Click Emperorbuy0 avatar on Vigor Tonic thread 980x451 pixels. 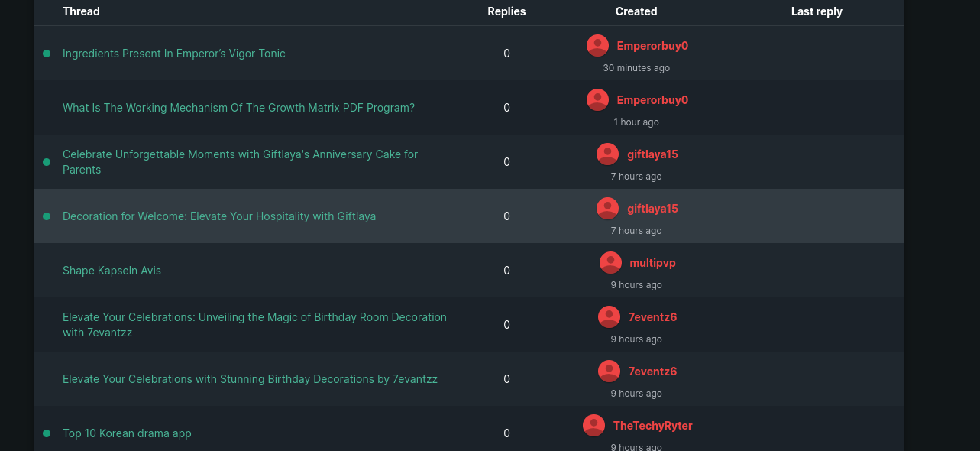pyautogui.click(x=597, y=46)
